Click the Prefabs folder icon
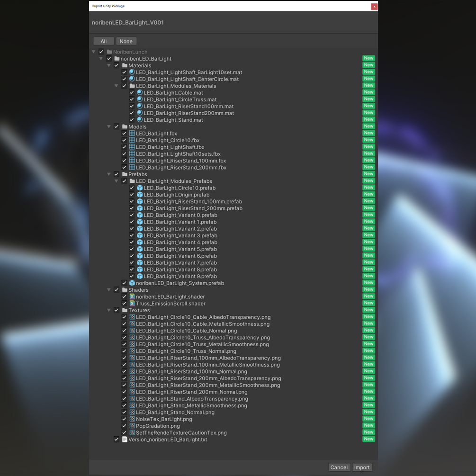Viewport: 476px width, 476px height. [125, 174]
